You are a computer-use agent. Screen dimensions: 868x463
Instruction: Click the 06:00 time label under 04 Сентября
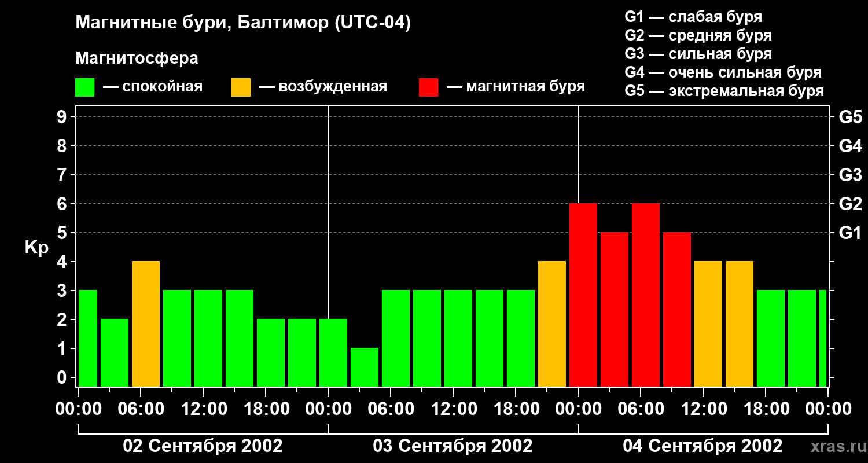(641, 409)
